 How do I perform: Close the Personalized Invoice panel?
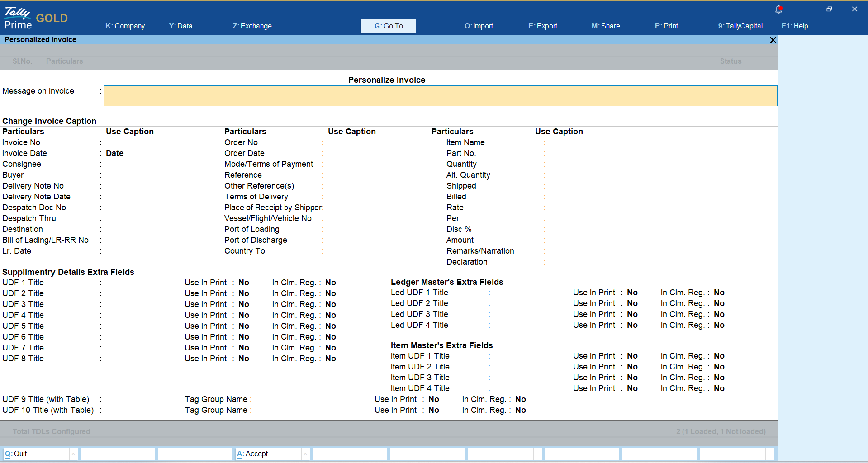[x=773, y=40]
